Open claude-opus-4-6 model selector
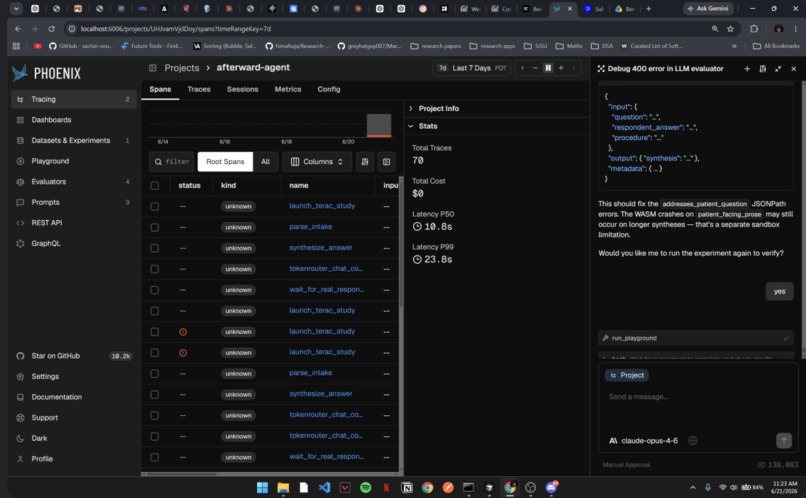Screen dimensions: 806x498 [x=644, y=440]
